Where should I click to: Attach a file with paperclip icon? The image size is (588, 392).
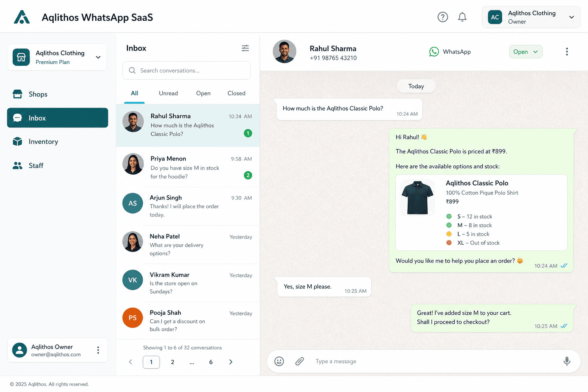pos(300,361)
